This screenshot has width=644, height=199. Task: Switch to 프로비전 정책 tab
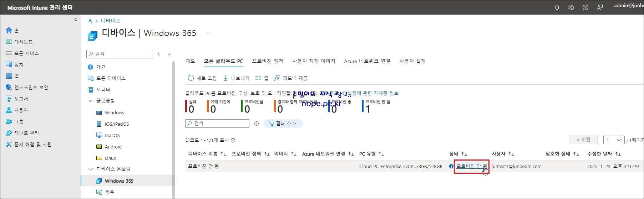268,61
